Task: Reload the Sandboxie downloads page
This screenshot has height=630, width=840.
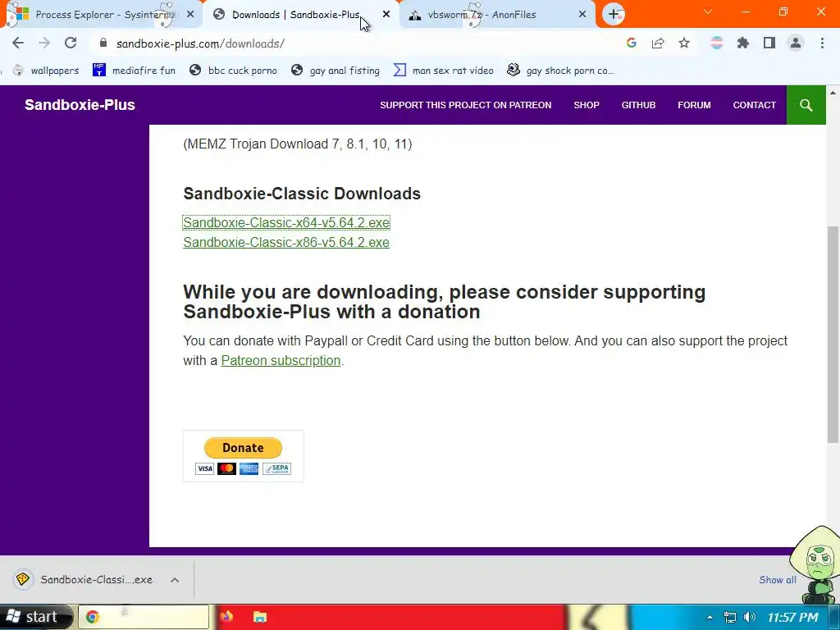Action: click(x=71, y=43)
